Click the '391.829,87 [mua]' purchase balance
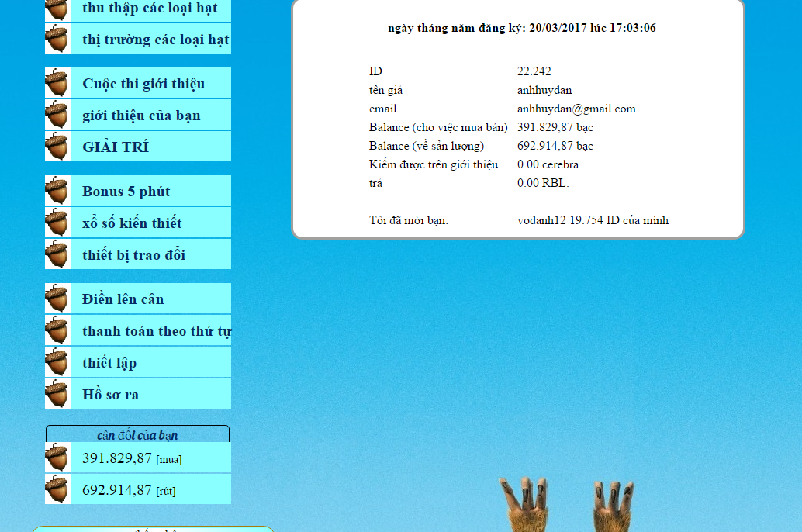 (x=132, y=458)
